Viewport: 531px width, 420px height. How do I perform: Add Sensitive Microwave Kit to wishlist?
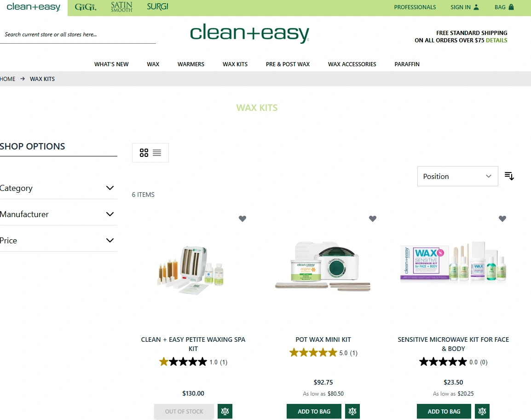pos(502,219)
